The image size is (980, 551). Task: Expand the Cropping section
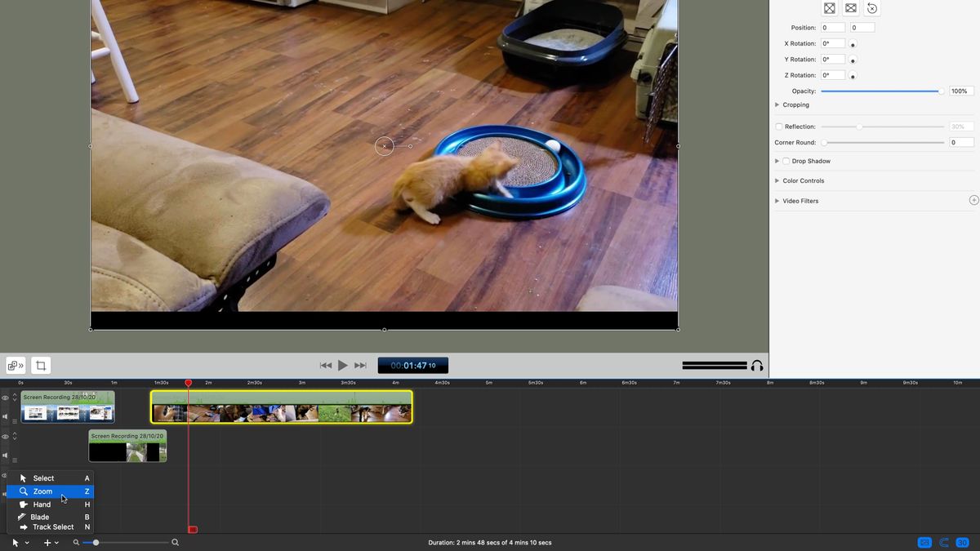coord(777,104)
